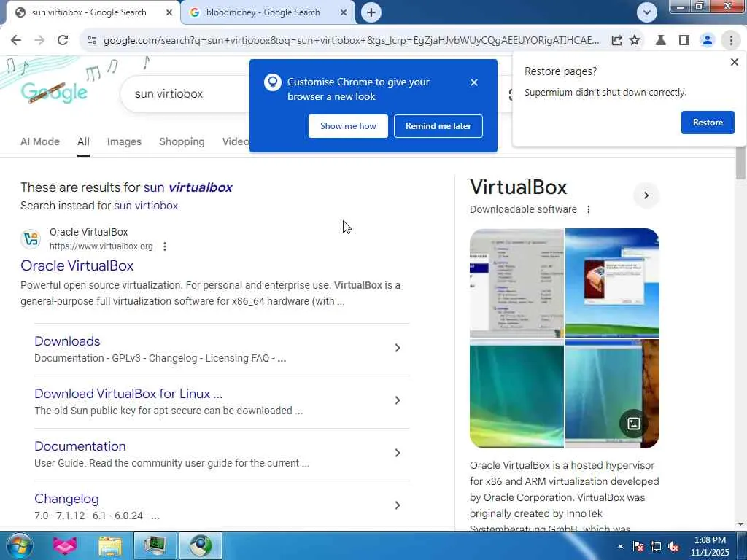Share this page icon in address bar
This screenshot has height=560, width=747.
(616, 41)
